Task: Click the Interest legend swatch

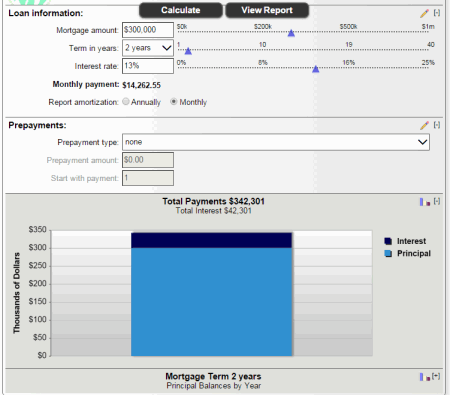Action: [388, 241]
